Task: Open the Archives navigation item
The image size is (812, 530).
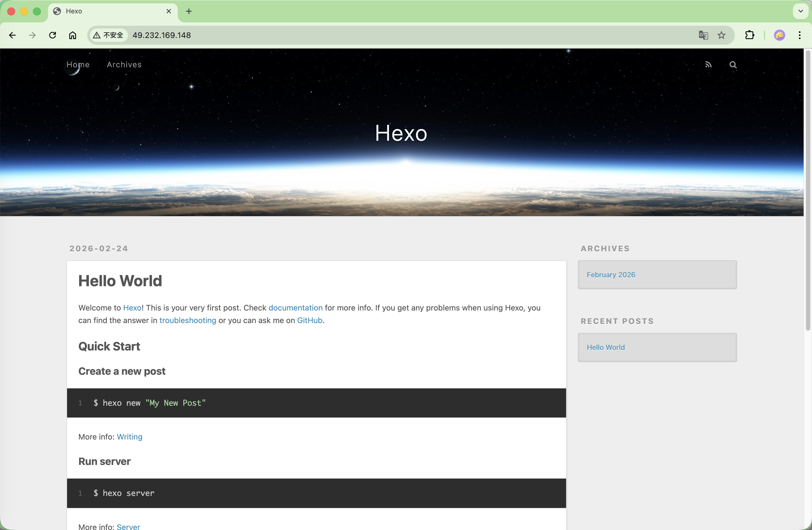Action: pos(124,65)
